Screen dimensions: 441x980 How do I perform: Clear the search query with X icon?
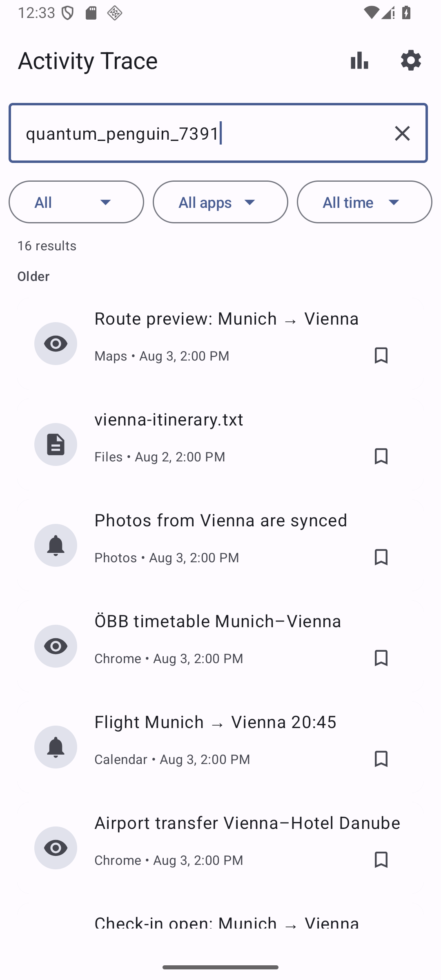coord(402,133)
